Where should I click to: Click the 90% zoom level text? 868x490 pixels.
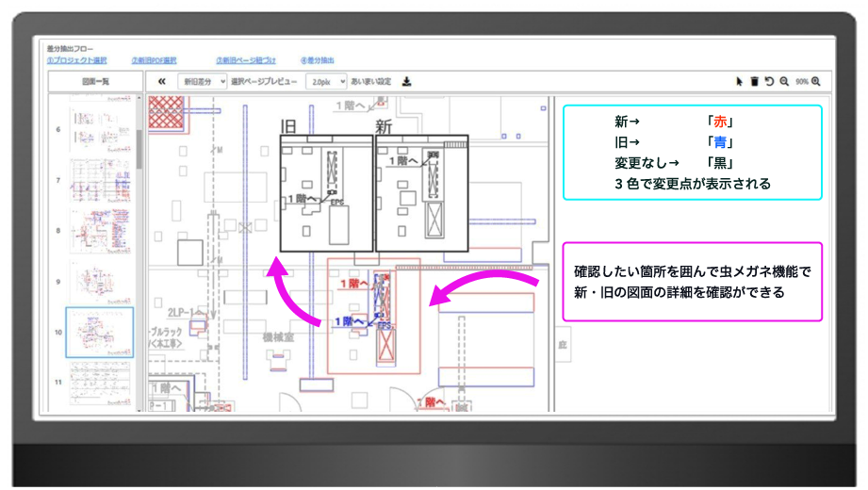(802, 81)
